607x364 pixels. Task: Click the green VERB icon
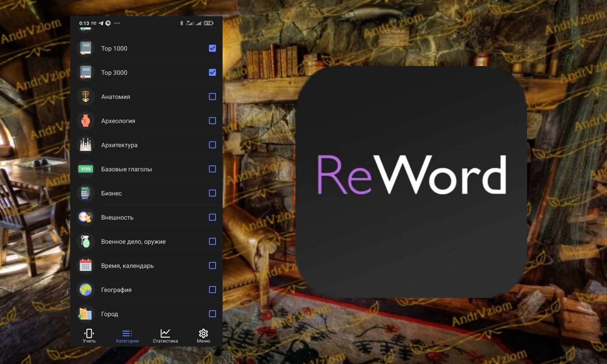tap(86, 169)
